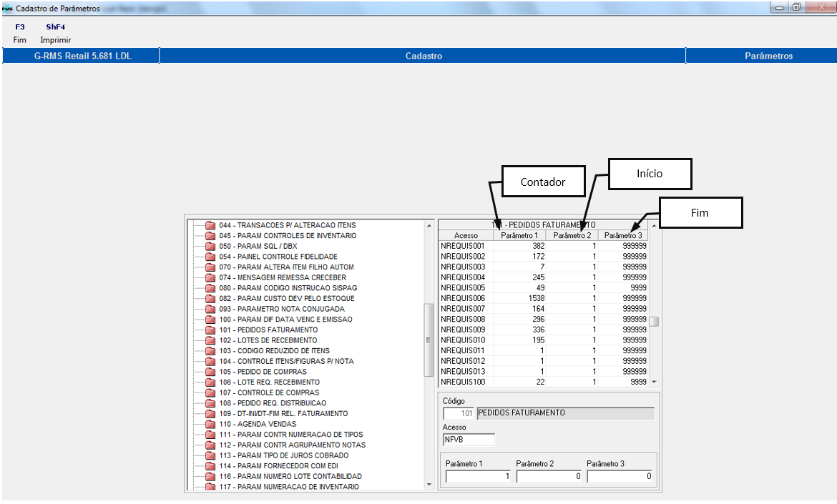The height and width of the screenshot is (504, 837).
Task: Click the Código number field showing 101
Action: tap(459, 413)
